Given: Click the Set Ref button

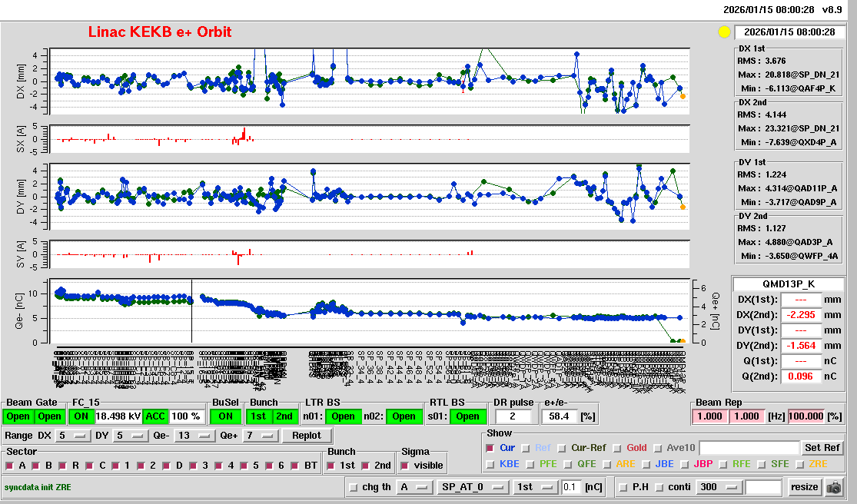Looking at the screenshot, I should point(822,448).
